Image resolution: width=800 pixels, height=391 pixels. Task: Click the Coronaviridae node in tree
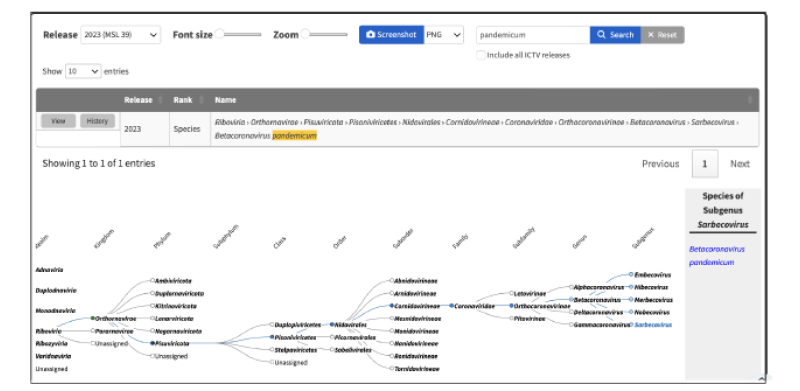point(473,306)
